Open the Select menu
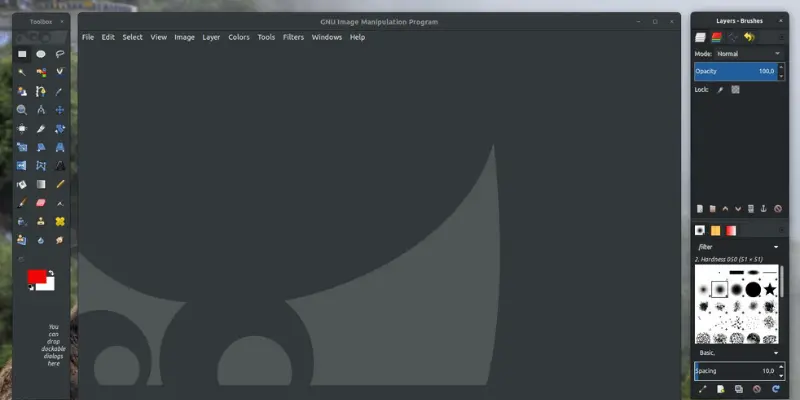The image size is (800, 400). (132, 37)
